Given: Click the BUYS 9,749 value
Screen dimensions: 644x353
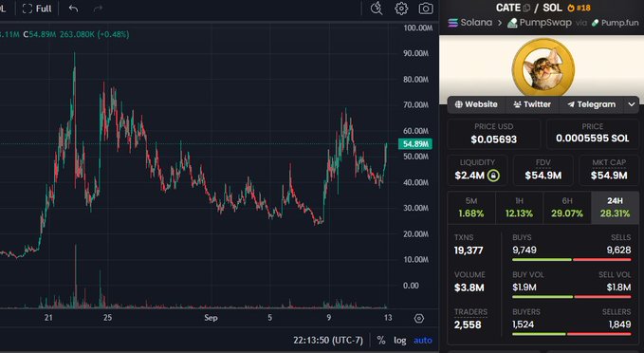Looking at the screenshot, I should (524, 250).
